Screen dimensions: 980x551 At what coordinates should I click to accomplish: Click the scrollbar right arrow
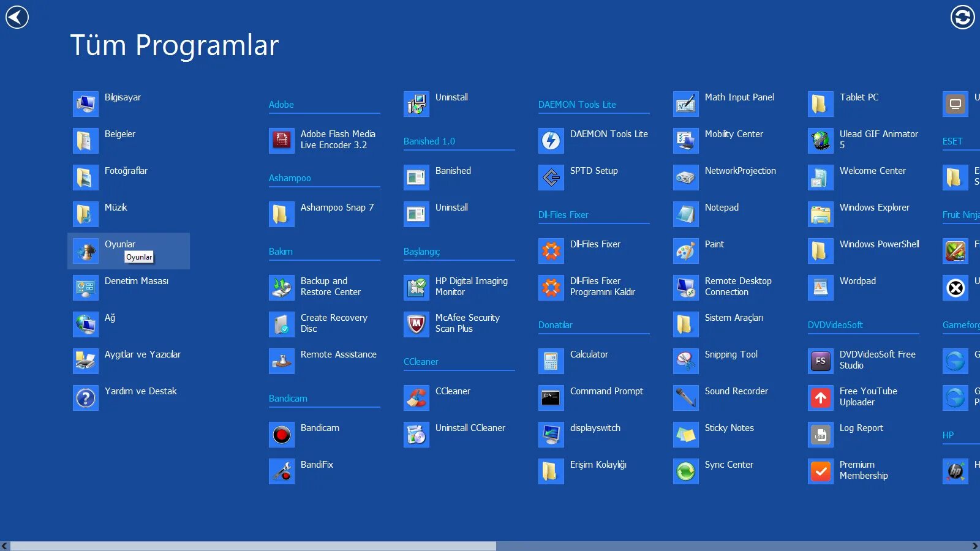(x=975, y=546)
